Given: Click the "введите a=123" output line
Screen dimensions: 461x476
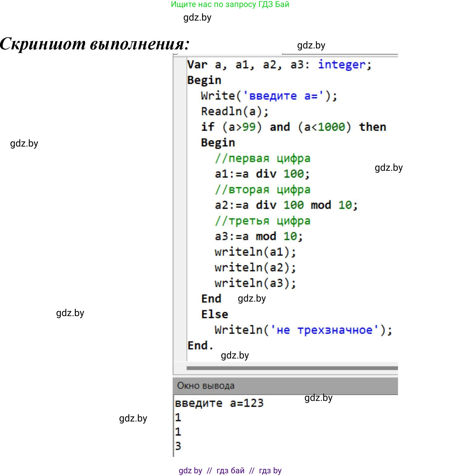Looking at the screenshot, I should pos(219,403).
